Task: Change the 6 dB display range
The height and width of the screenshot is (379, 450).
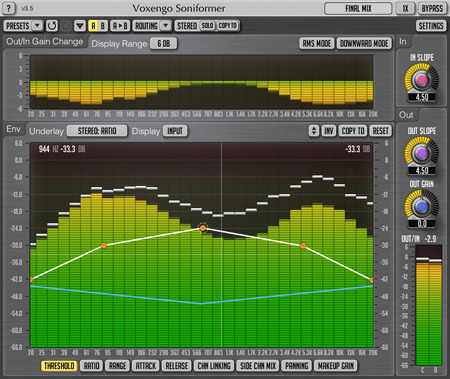Action: (x=163, y=43)
